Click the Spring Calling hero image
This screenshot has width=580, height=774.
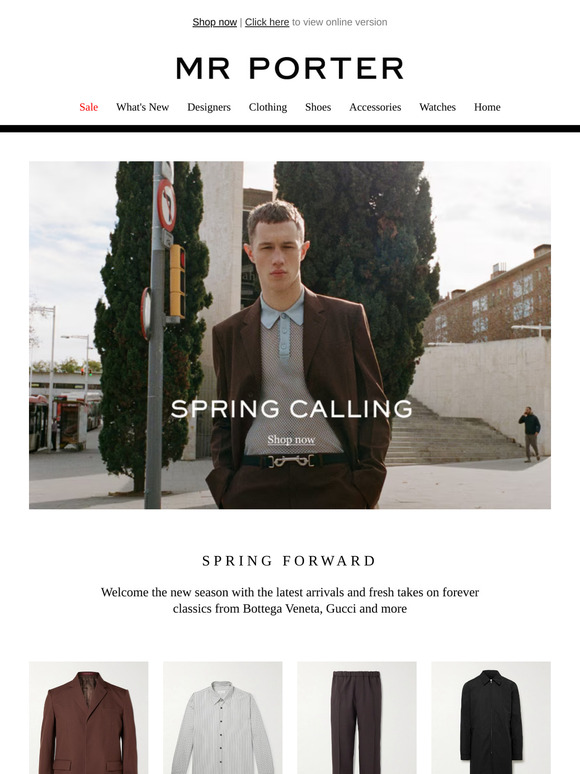coord(290,335)
